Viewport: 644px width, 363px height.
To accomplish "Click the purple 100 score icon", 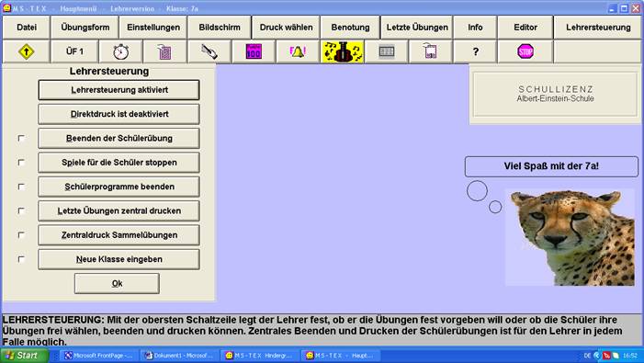I will tap(254, 51).
